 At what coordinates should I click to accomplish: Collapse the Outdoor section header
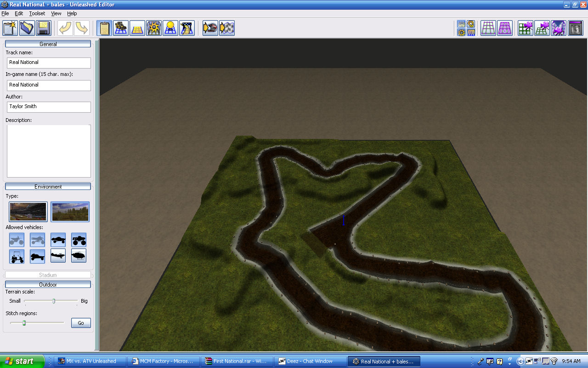pos(48,285)
